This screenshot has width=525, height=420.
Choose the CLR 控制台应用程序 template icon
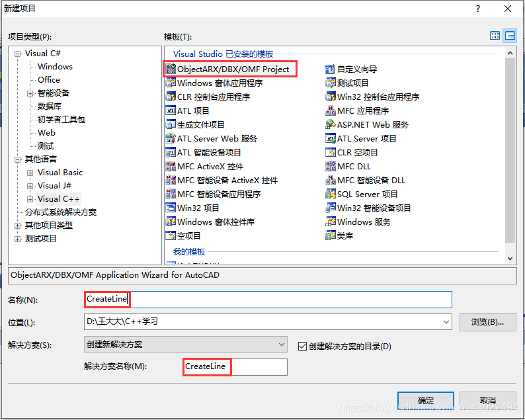[171, 97]
